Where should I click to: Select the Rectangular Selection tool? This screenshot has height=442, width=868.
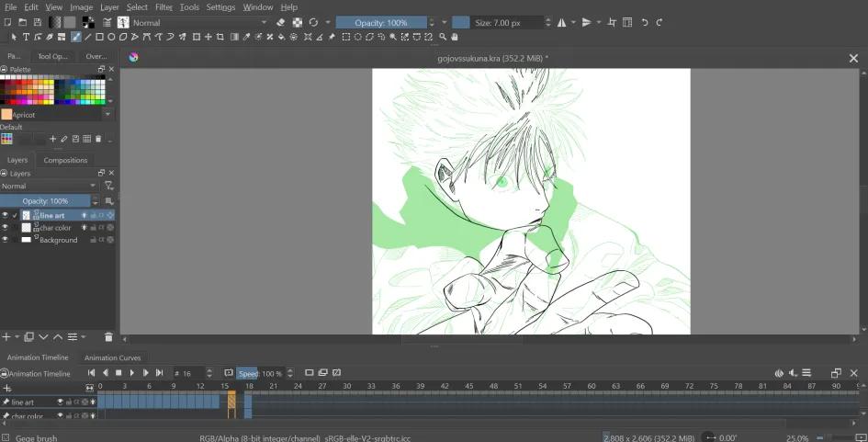click(x=346, y=37)
